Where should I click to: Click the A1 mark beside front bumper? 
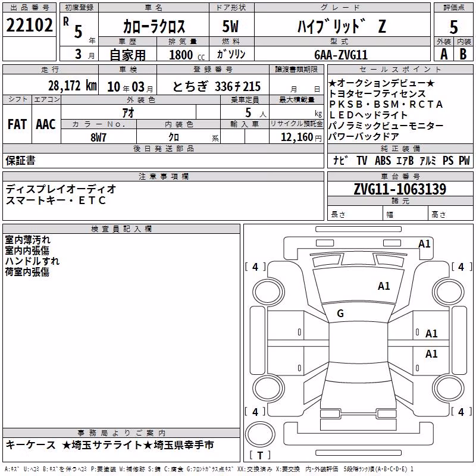click(x=424, y=244)
